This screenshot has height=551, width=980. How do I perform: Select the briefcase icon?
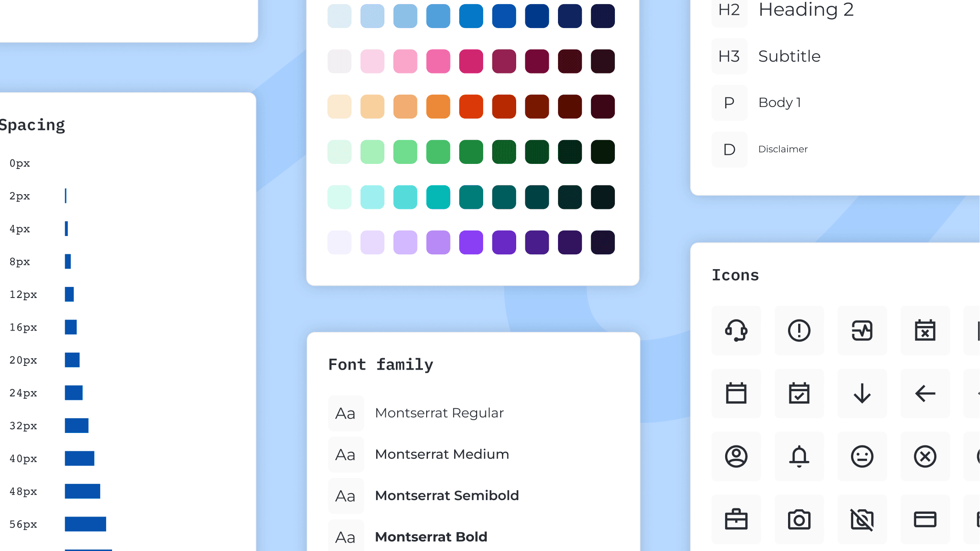click(x=736, y=519)
